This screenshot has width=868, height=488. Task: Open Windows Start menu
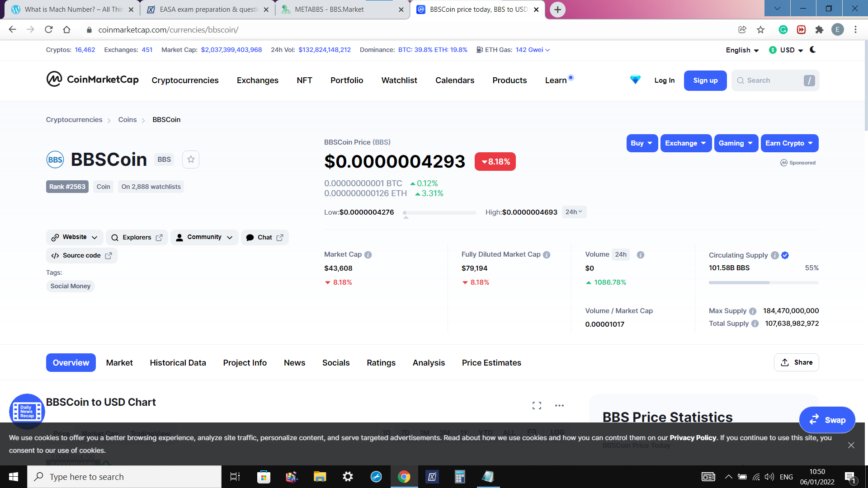(x=14, y=477)
